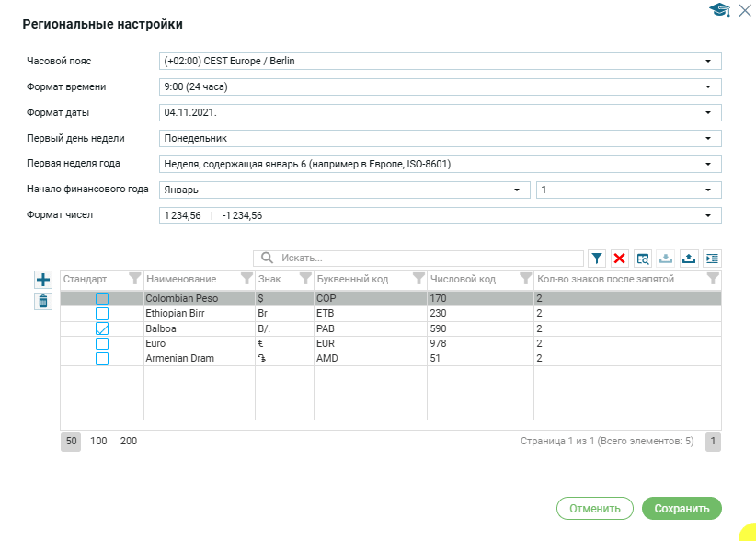Select page size 200
Screen dimensions: 756x541
click(x=129, y=442)
